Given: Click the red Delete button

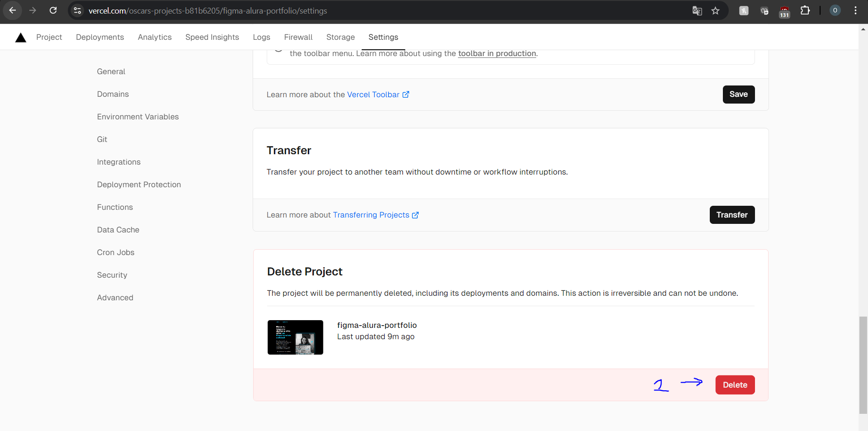Looking at the screenshot, I should [x=735, y=385].
